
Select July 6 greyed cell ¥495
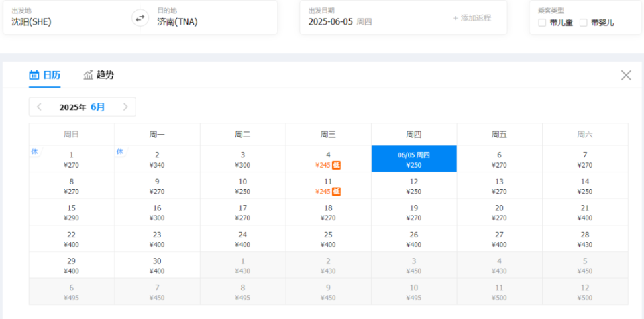[72, 292]
